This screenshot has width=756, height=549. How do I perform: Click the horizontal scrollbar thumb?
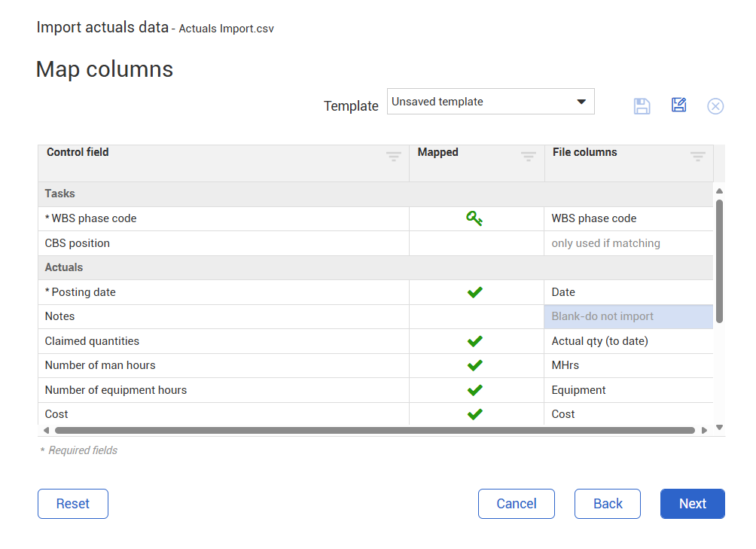pyautogui.click(x=374, y=431)
